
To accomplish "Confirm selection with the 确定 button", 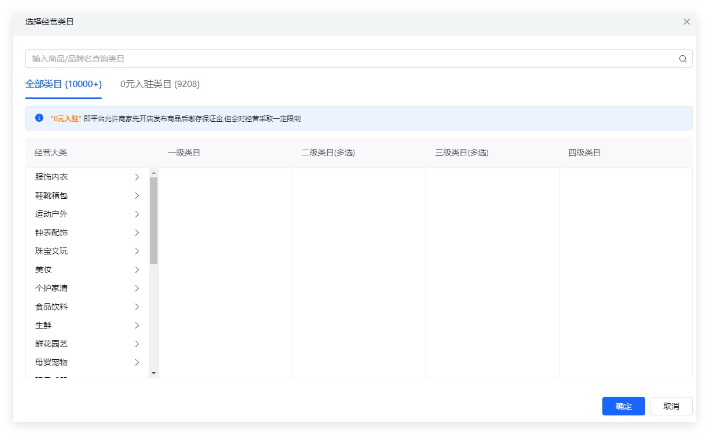I will [x=623, y=406].
